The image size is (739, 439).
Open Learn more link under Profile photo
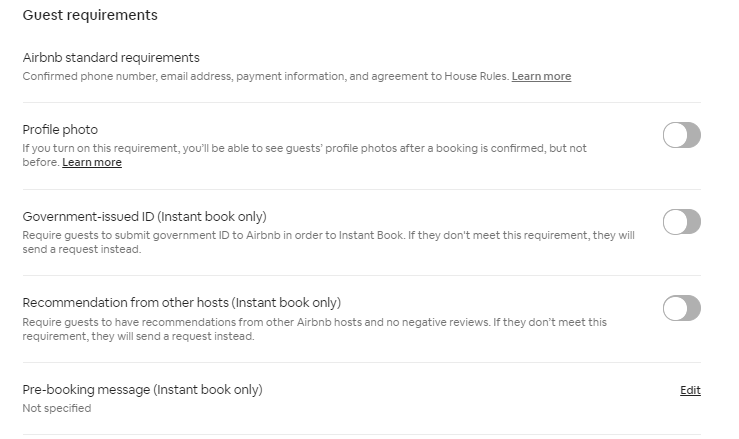pos(92,162)
